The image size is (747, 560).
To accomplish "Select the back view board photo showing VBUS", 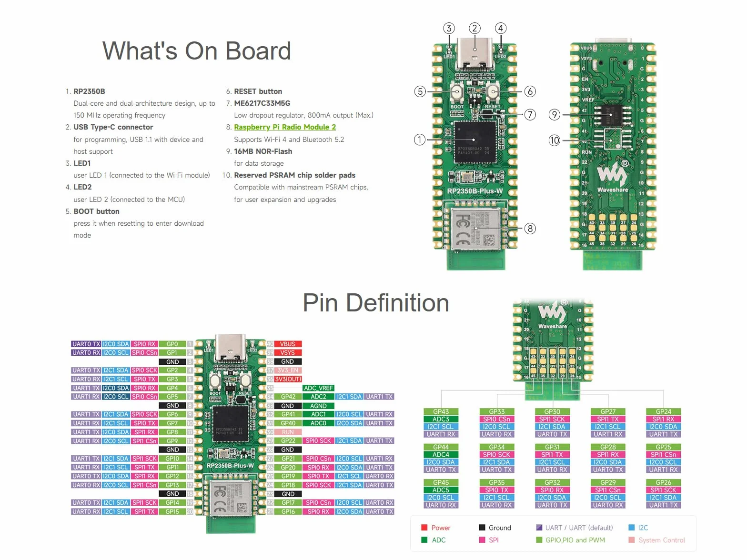I will [x=613, y=153].
